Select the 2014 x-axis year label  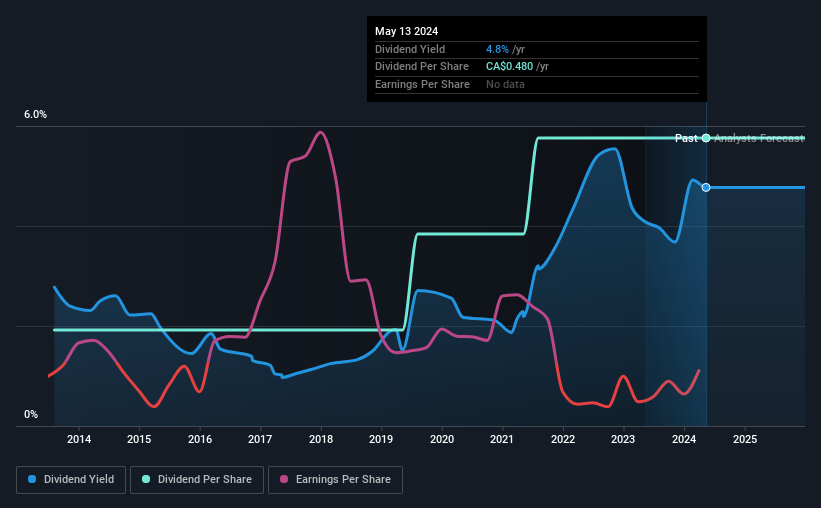point(79,439)
